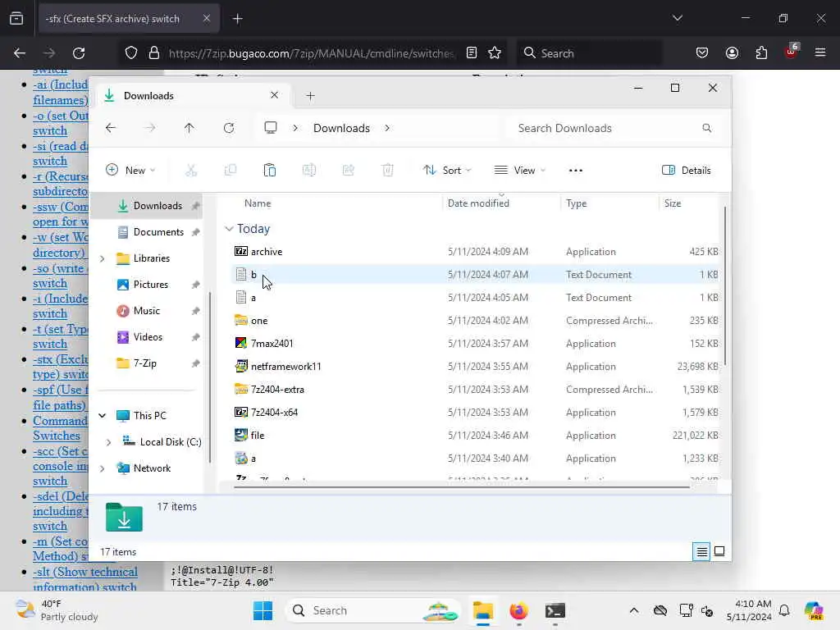Collapse the Today group

pyautogui.click(x=230, y=229)
